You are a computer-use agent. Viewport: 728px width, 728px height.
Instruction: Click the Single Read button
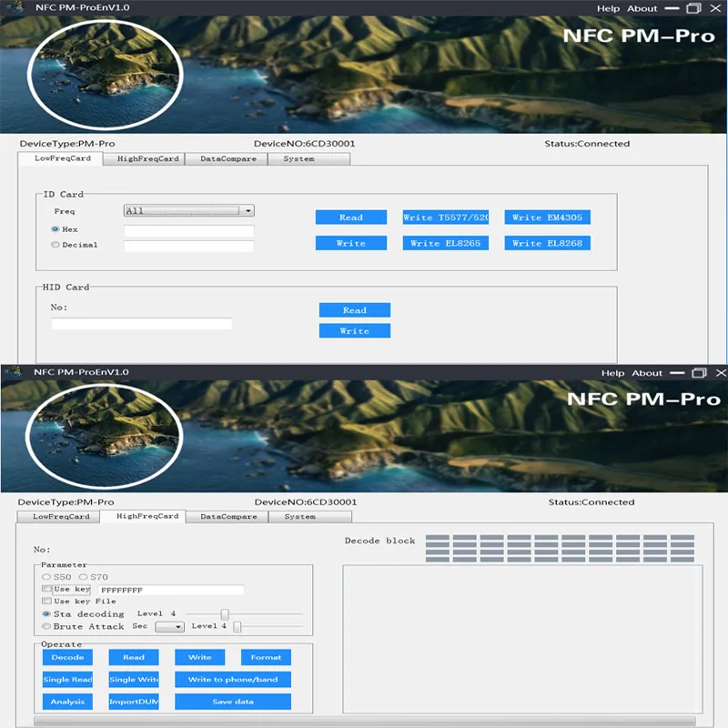tap(67, 679)
